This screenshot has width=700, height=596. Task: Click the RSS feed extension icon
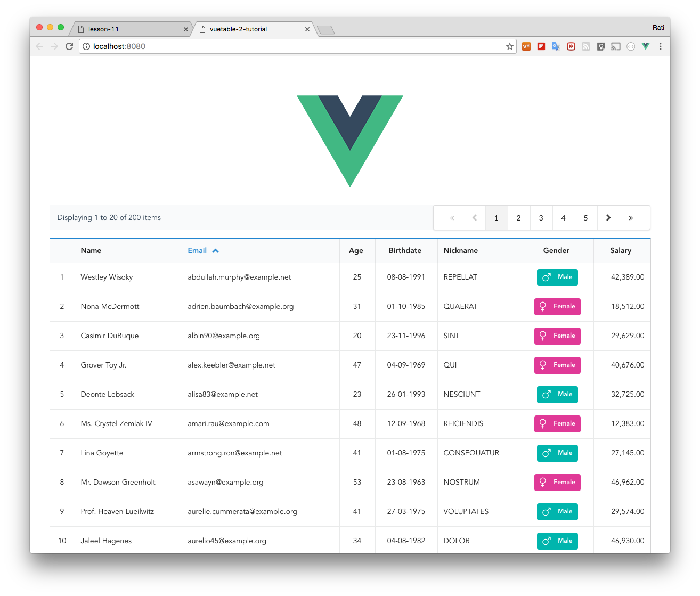pos(585,46)
